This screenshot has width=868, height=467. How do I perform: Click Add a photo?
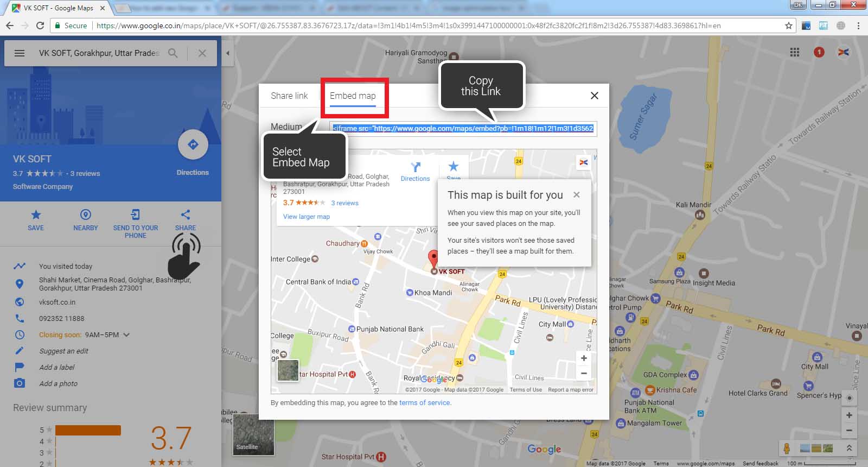point(58,383)
